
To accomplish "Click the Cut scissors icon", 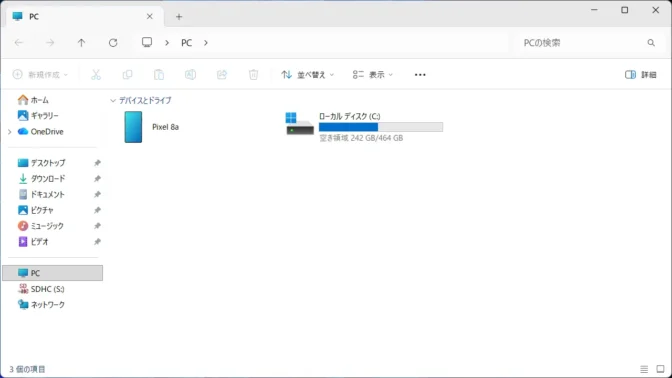I will pyautogui.click(x=96, y=75).
